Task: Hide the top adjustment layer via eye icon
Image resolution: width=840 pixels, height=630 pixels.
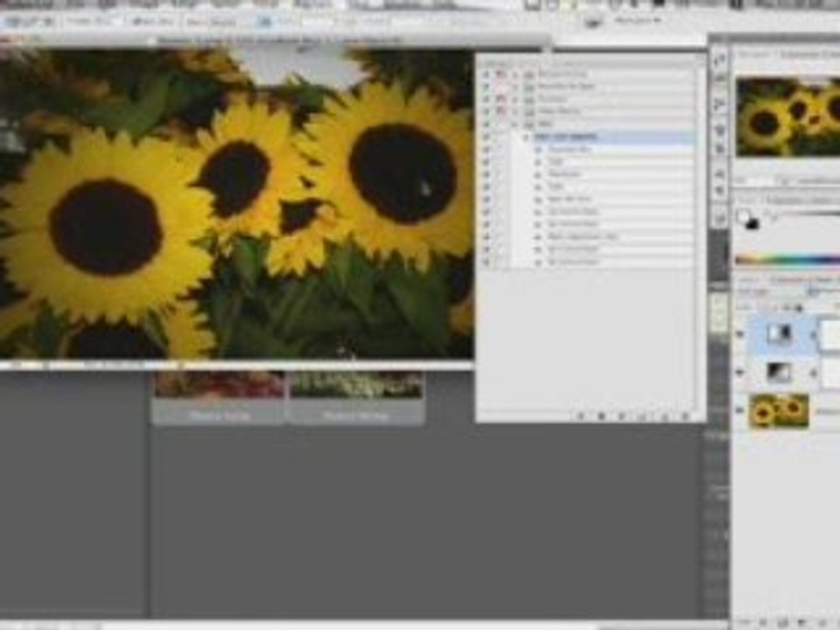Action: point(741,334)
